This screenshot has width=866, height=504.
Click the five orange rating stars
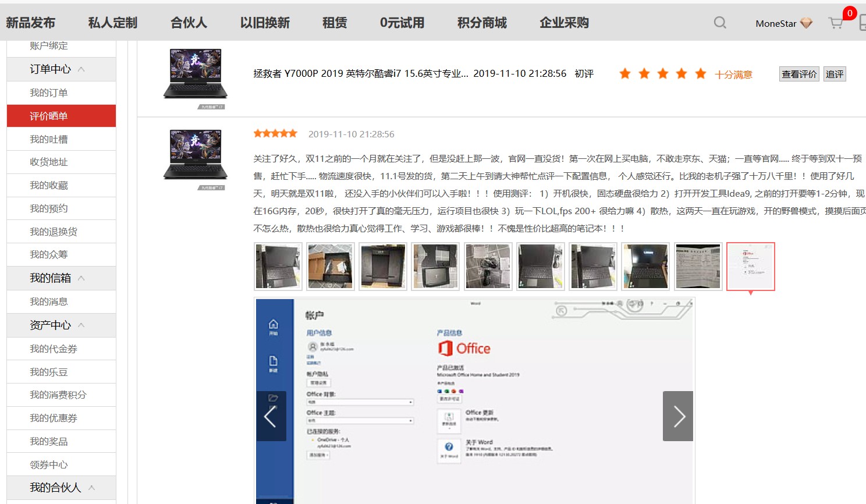pos(663,74)
